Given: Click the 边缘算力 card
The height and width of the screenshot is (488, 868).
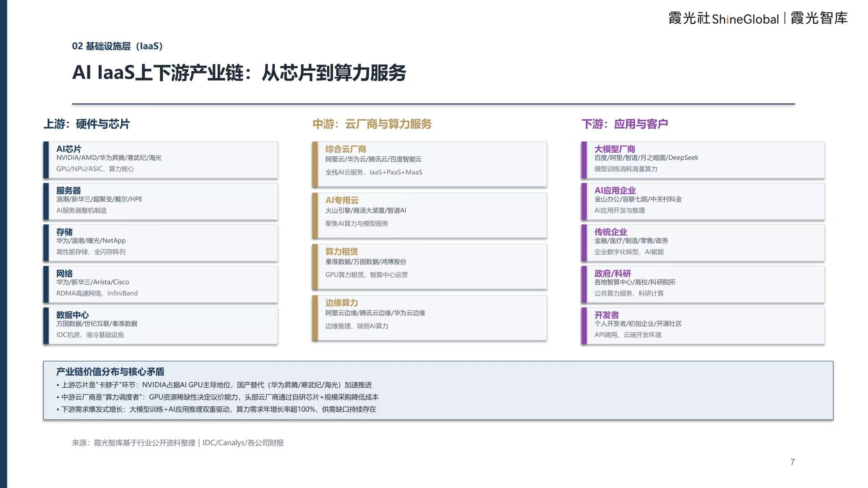Looking at the screenshot, I should pyautogui.click(x=430, y=318).
